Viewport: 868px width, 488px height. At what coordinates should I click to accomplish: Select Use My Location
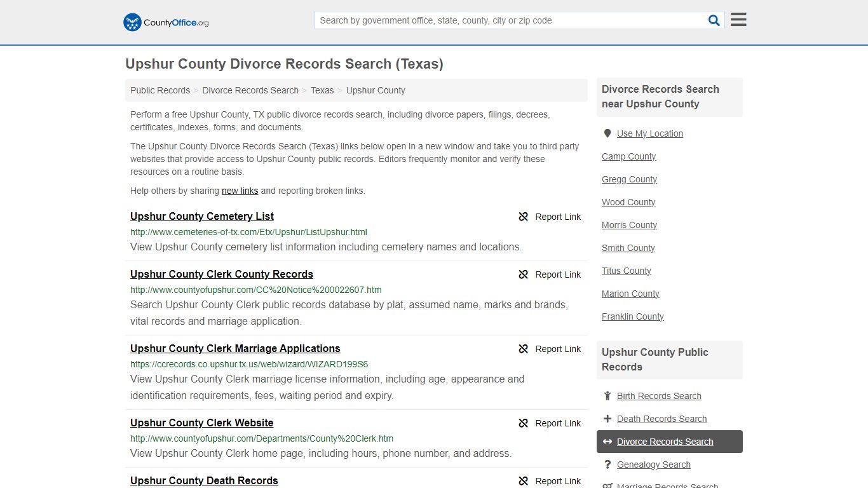click(x=650, y=133)
